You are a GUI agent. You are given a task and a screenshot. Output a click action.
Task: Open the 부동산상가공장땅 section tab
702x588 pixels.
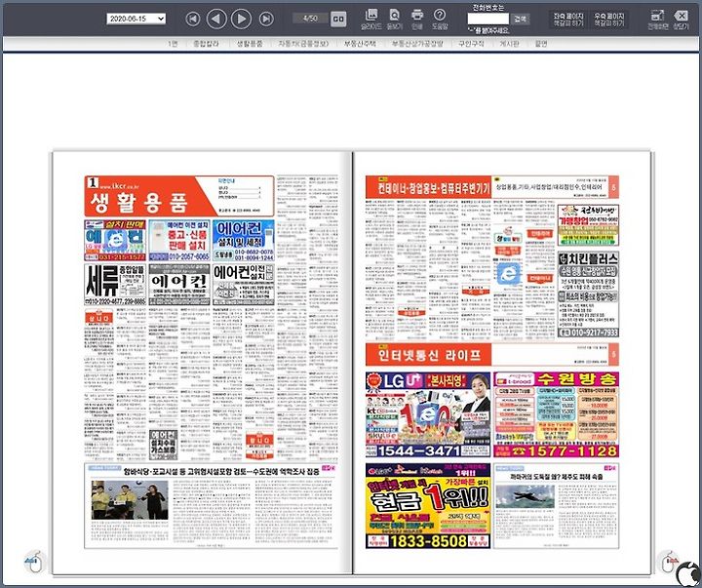417,44
